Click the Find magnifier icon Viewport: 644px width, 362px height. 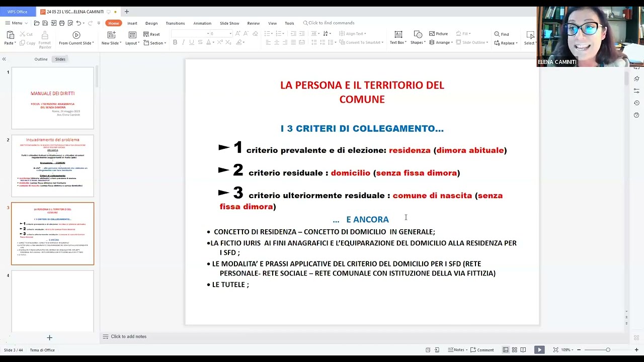tap(497, 34)
